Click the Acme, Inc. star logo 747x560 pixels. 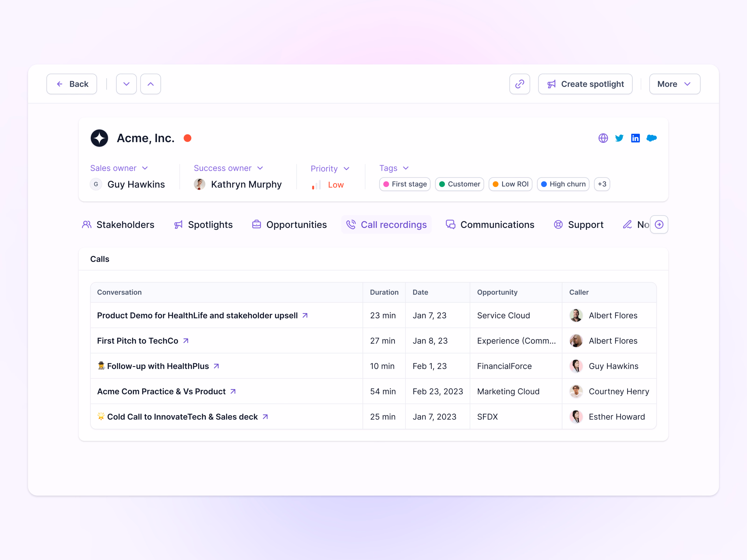pyautogui.click(x=99, y=138)
